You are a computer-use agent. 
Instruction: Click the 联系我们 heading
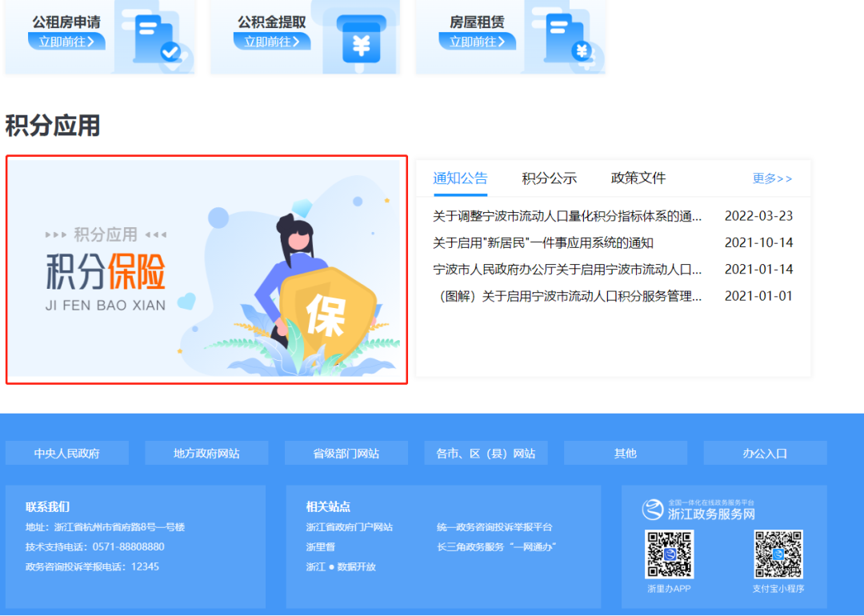click(47, 507)
